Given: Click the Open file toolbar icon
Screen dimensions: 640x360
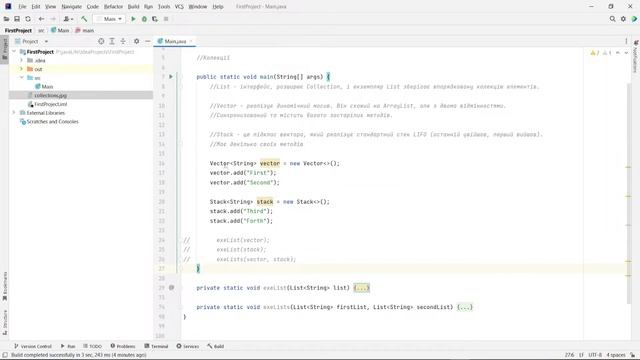Looking at the screenshot, I should click(6, 19).
